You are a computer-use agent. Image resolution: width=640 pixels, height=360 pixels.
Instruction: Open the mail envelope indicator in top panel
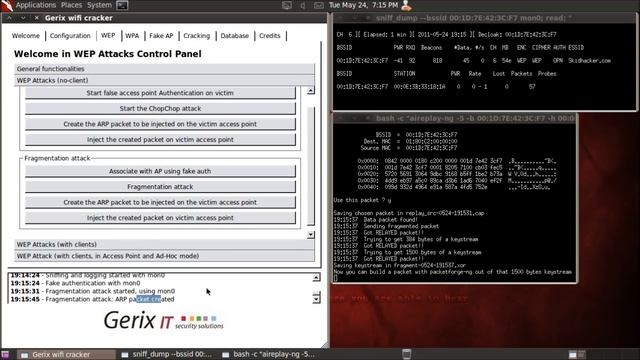pyautogui.click(x=319, y=5)
